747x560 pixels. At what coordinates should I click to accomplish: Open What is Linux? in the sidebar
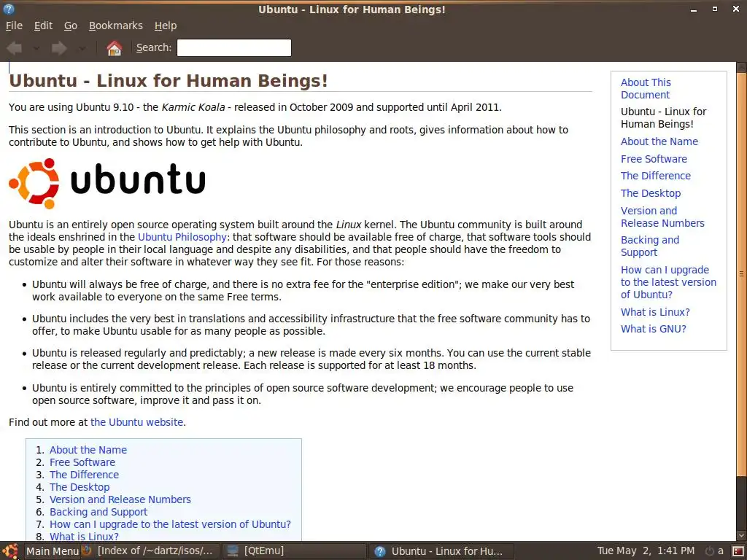655,312
